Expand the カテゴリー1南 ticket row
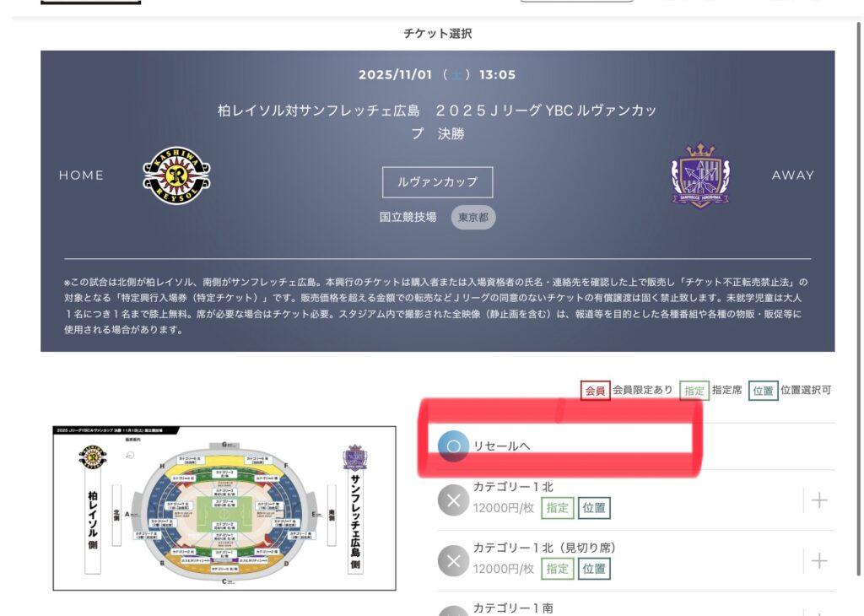The image size is (864, 616). [x=818, y=611]
